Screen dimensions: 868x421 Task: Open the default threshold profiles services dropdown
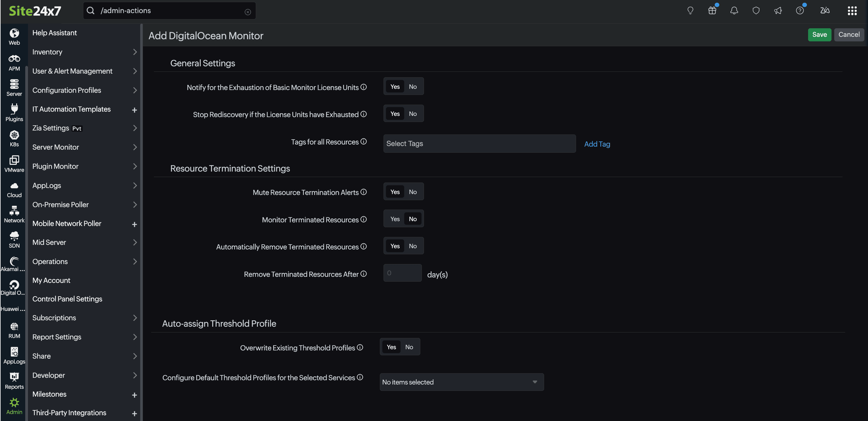(461, 382)
